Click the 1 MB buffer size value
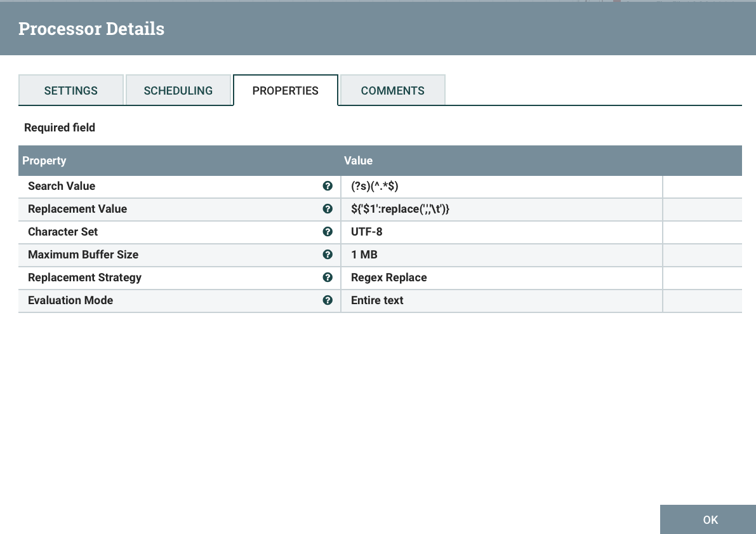Screen dimensions: 756x534 coord(501,255)
